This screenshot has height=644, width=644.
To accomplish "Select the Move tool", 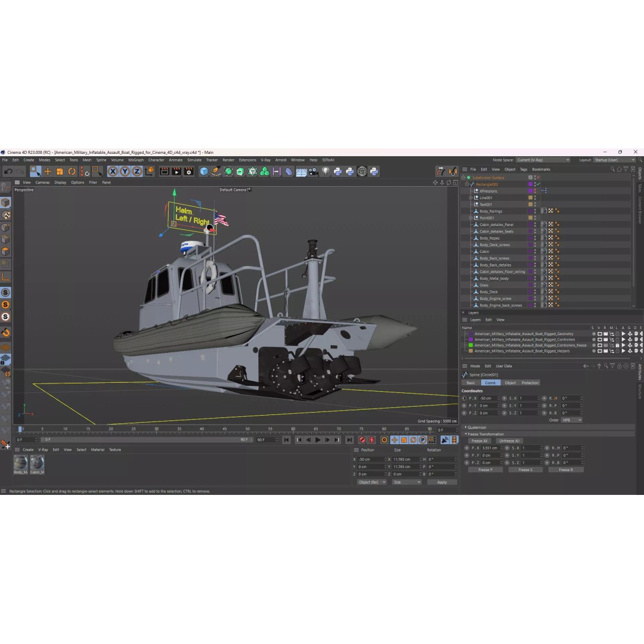I will point(48,171).
